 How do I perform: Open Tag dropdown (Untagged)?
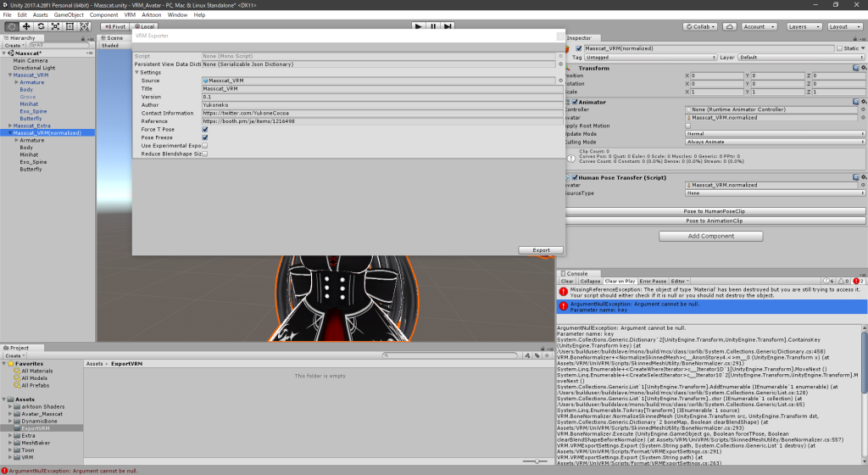point(650,57)
